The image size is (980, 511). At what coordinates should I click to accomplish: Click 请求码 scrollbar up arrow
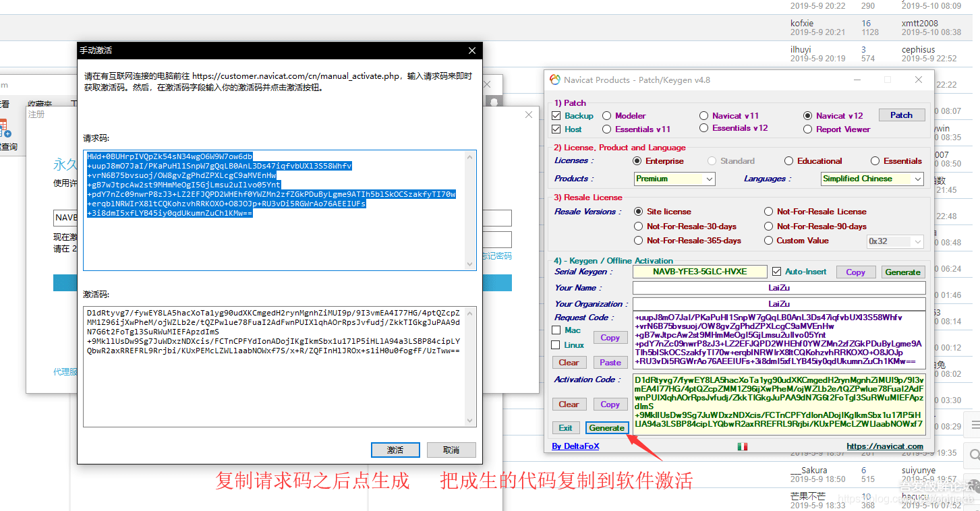[470, 156]
